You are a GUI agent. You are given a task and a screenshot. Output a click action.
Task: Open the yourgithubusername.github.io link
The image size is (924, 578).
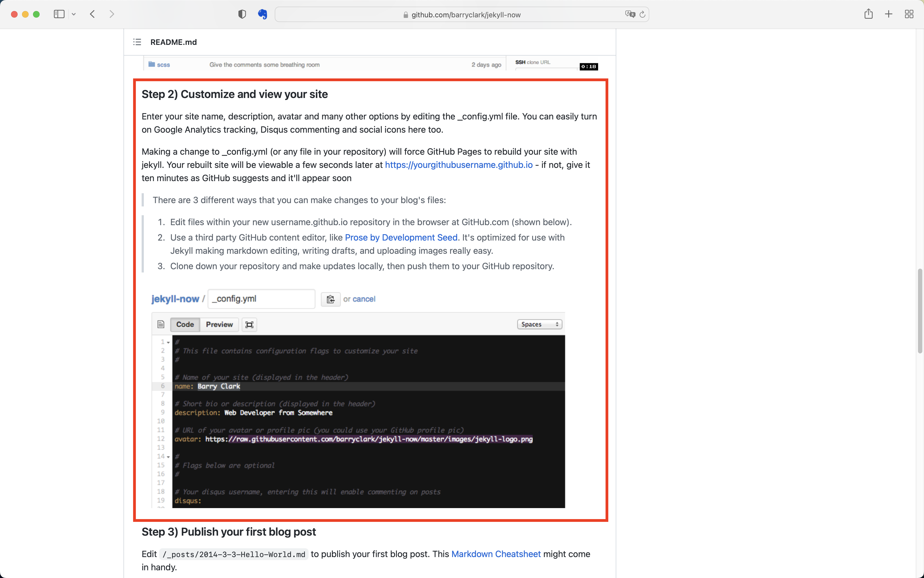coord(459,165)
